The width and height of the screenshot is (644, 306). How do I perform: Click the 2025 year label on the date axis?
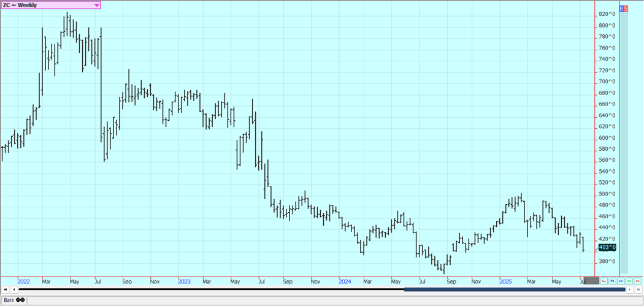(x=505, y=281)
